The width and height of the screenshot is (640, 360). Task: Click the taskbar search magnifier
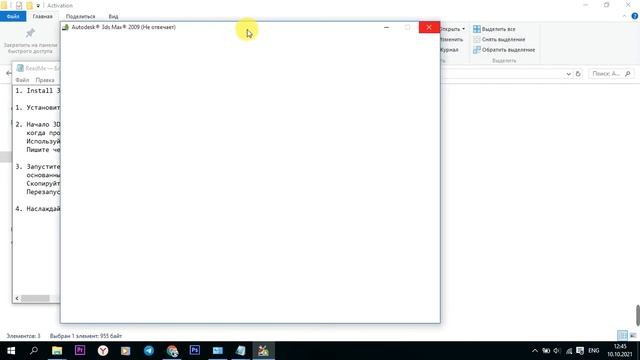point(34,351)
